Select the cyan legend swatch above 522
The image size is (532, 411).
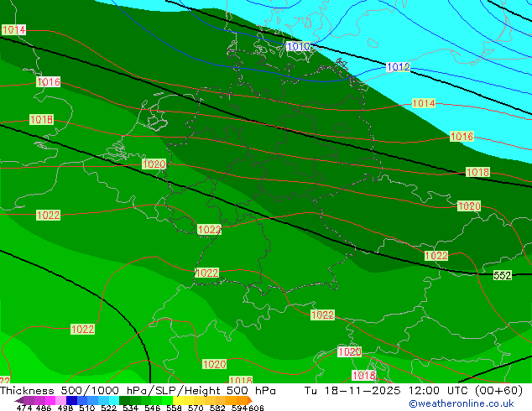click(x=114, y=400)
